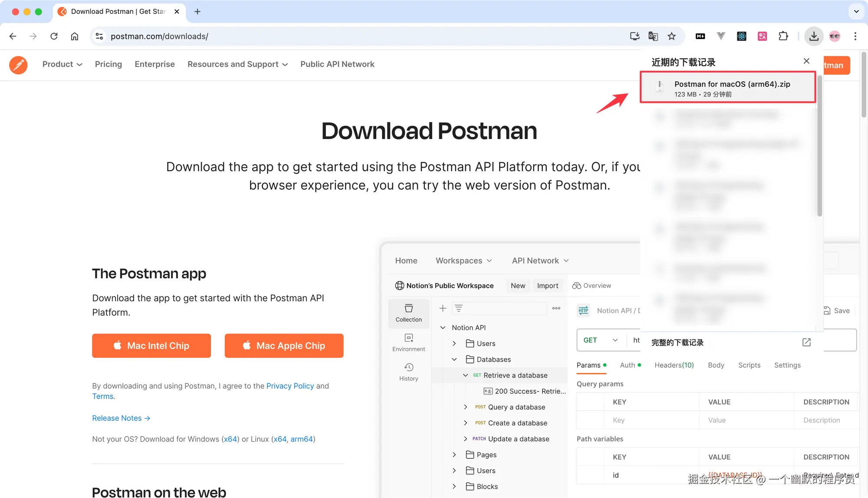Image resolution: width=868 pixels, height=498 pixels.
Task: Click the History sidebar icon
Action: pyautogui.click(x=408, y=372)
